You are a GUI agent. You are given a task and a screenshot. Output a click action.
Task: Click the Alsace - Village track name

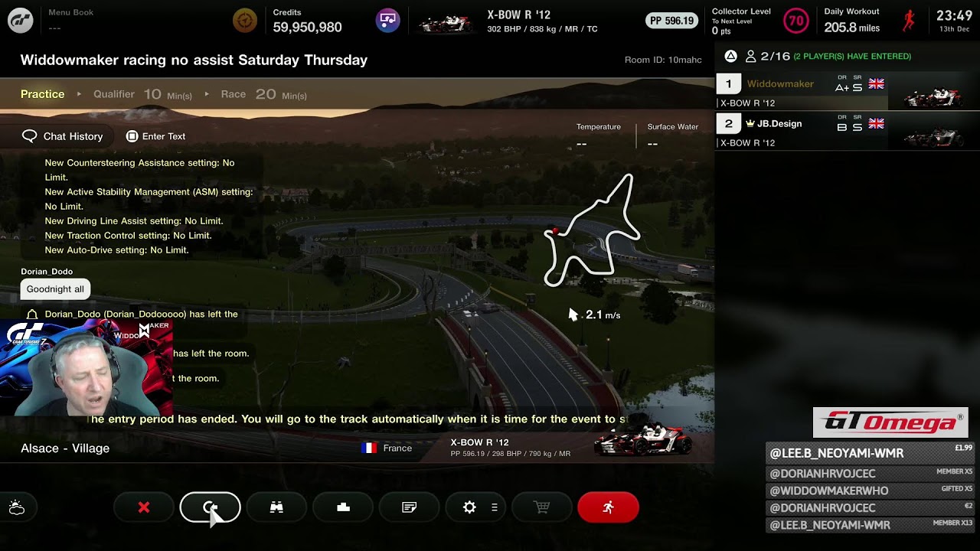pyautogui.click(x=65, y=448)
